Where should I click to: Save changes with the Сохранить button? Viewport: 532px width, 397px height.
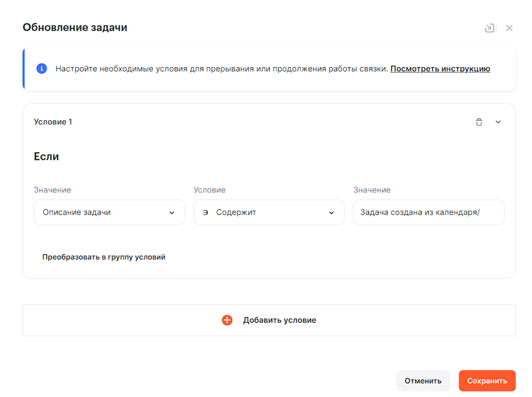pyautogui.click(x=486, y=381)
